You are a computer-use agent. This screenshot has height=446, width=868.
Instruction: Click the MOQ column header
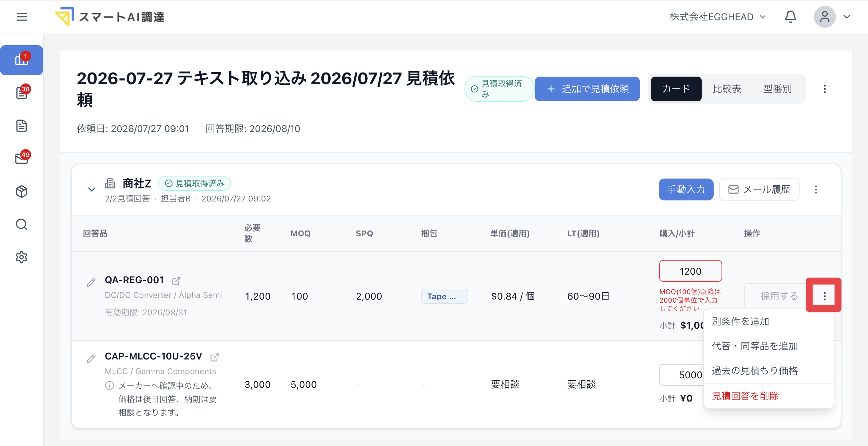coord(301,233)
